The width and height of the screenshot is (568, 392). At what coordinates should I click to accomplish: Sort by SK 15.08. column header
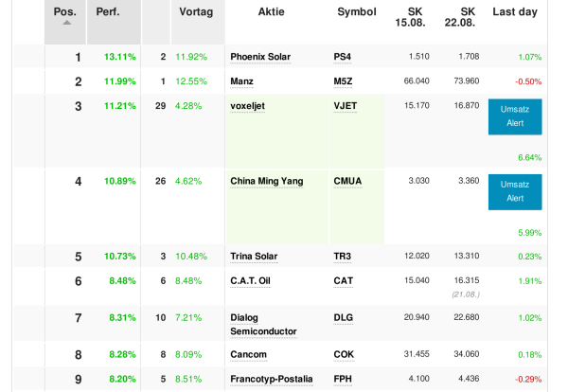[417, 18]
